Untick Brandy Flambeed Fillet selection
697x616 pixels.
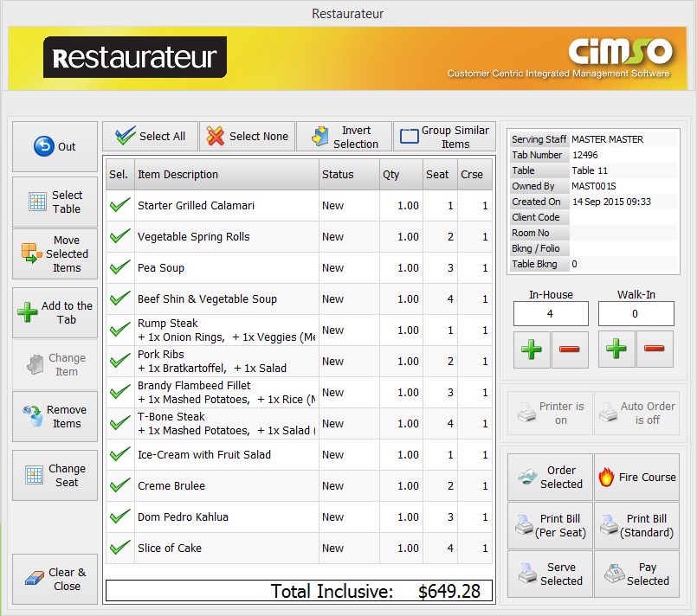click(120, 392)
